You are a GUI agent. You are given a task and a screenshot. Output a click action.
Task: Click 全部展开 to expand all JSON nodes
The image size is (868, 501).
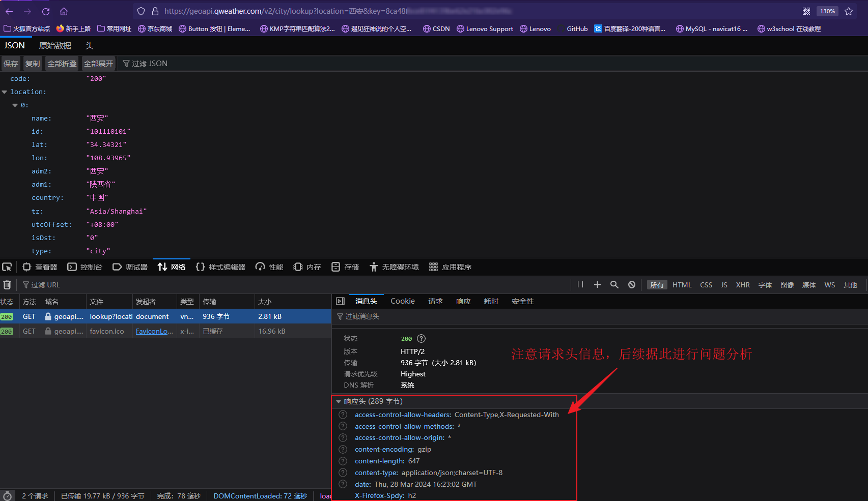coord(99,64)
